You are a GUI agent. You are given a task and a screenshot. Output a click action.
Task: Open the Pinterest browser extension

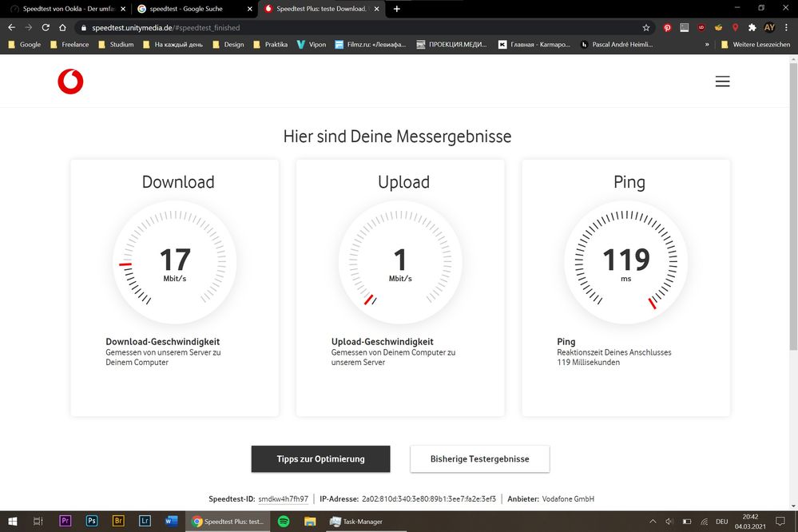(x=667, y=26)
